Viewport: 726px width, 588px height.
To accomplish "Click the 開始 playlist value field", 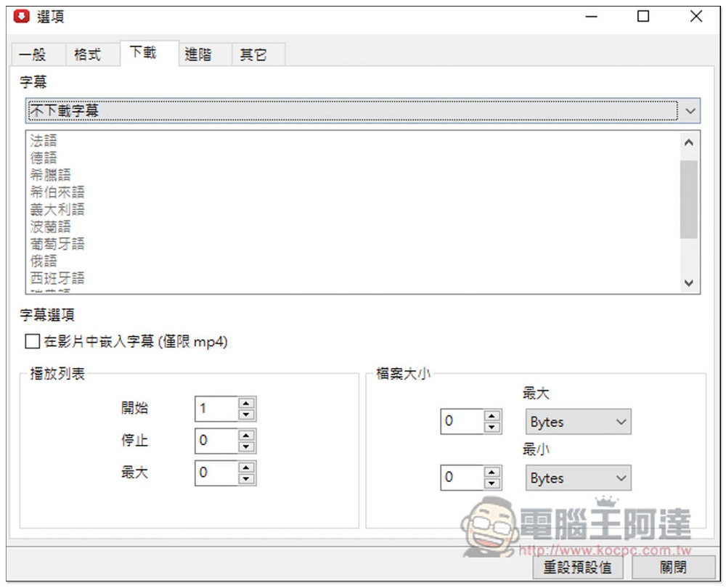I will point(216,409).
